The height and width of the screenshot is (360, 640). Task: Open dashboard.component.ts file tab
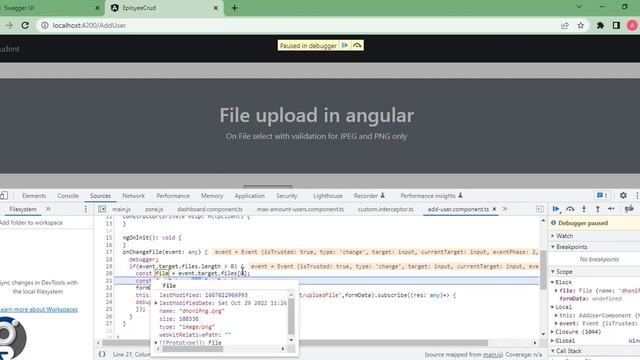(x=210, y=209)
